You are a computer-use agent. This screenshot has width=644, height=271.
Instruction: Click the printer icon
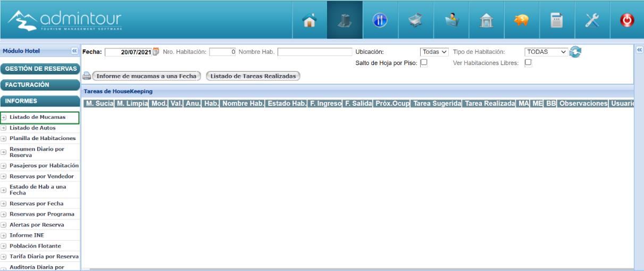(87, 76)
